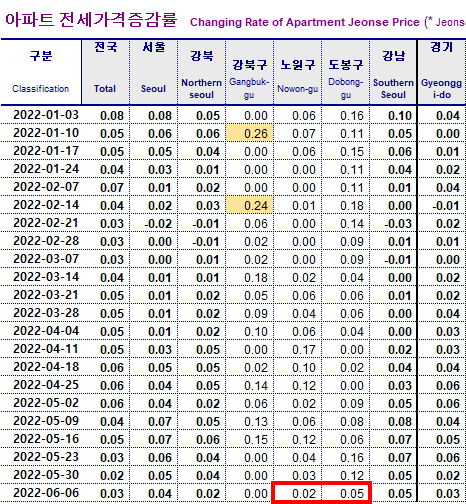Click Southern Seoul 0.08 cell for 2022-05-09
This screenshot has height=504, width=466.
(393, 421)
